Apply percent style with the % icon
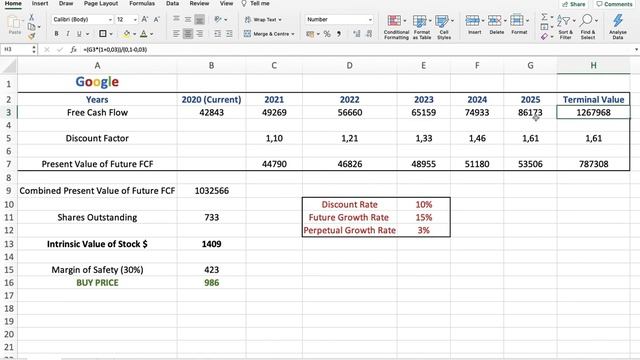This screenshot has width=640, height=360. coord(327,34)
